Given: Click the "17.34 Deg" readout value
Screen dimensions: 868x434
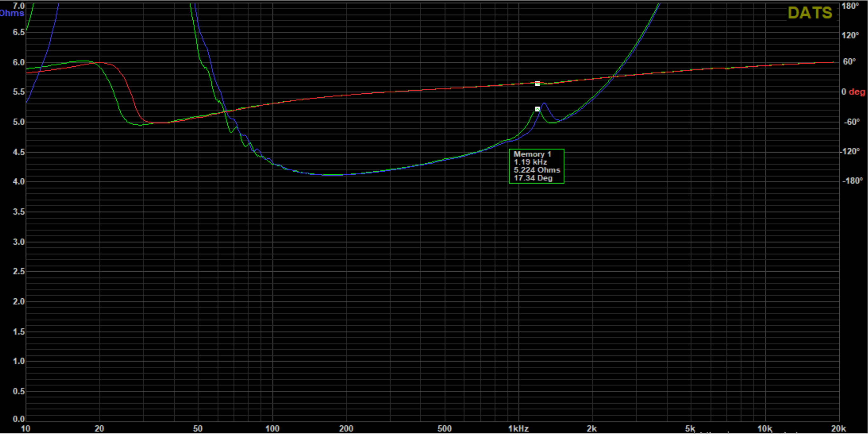Looking at the screenshot, I should tap(533, 178).
